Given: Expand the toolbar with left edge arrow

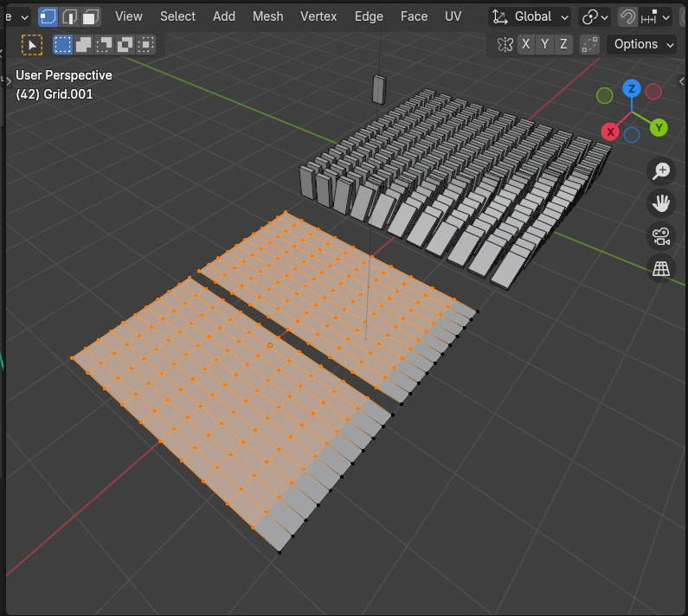Looking at the screenshot, I should [x=8, y=80].
